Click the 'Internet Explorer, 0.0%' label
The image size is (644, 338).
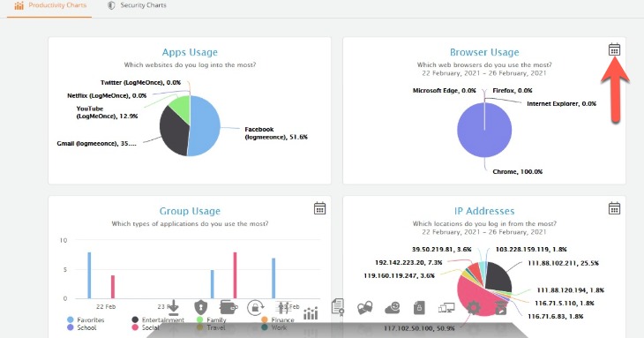[561, 103]
